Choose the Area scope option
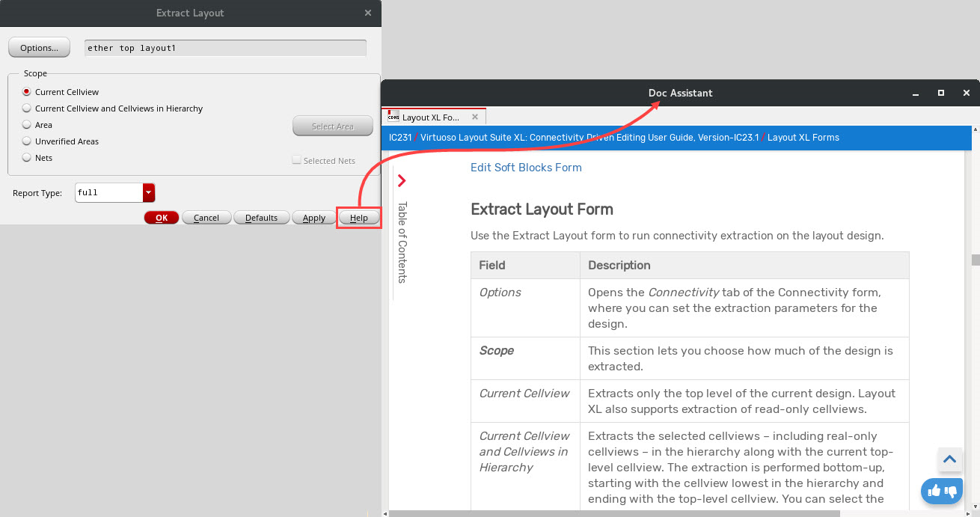Screen dimensions: 980x517 point(37,125)
